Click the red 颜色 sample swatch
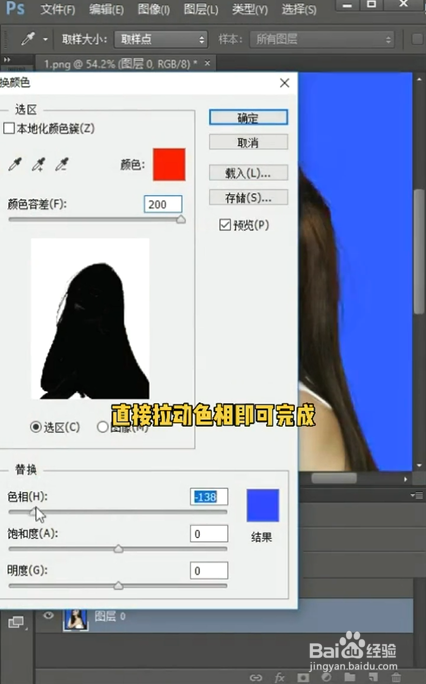This screenshot has height=684, width=426. pyautogui.click(x=169, y=164)
